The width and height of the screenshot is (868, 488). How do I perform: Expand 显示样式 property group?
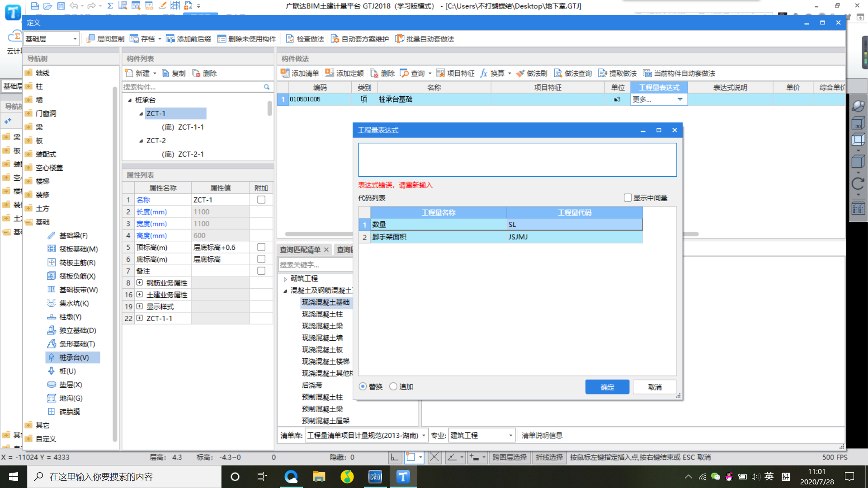pyautogui.click(x=140, y=306)
